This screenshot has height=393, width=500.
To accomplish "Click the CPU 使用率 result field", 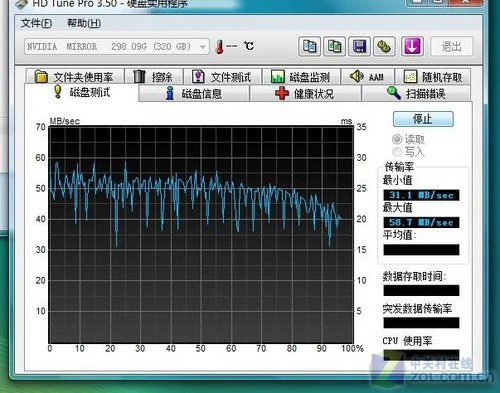I will tap(421, 355).
